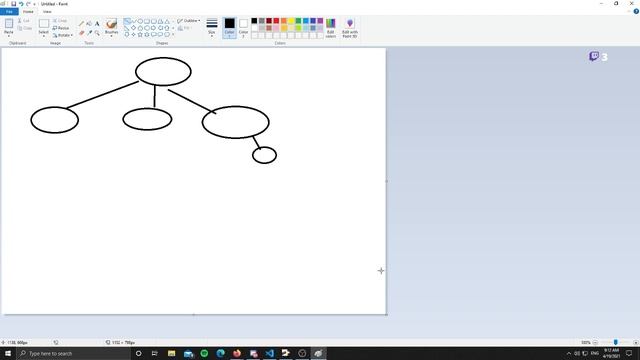Click the Paint app icon on taskbar
The height and width of the screenshot is (360, 640).
[318, 353]
